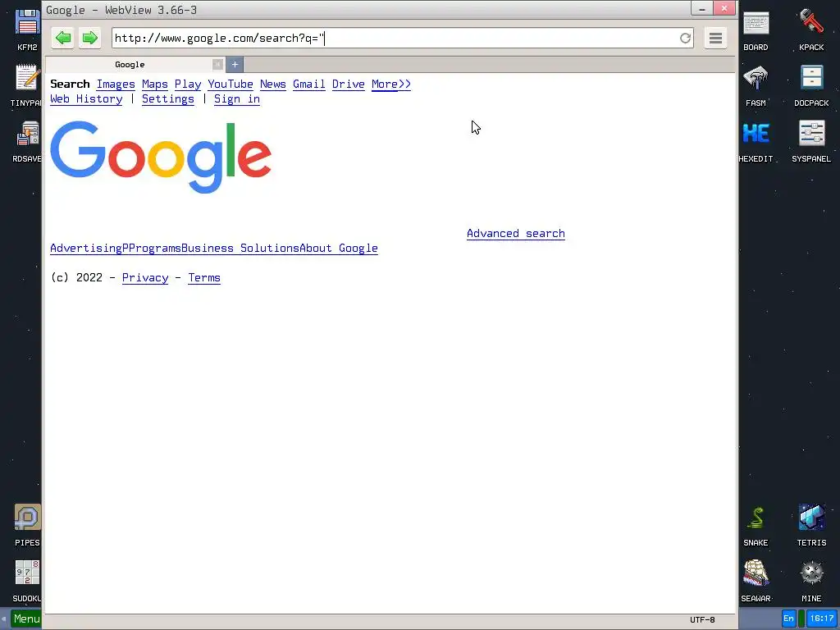Switch keyboard layout via En indicator
840x630 pixels.
pyautogui.click(x=788, y=619)
